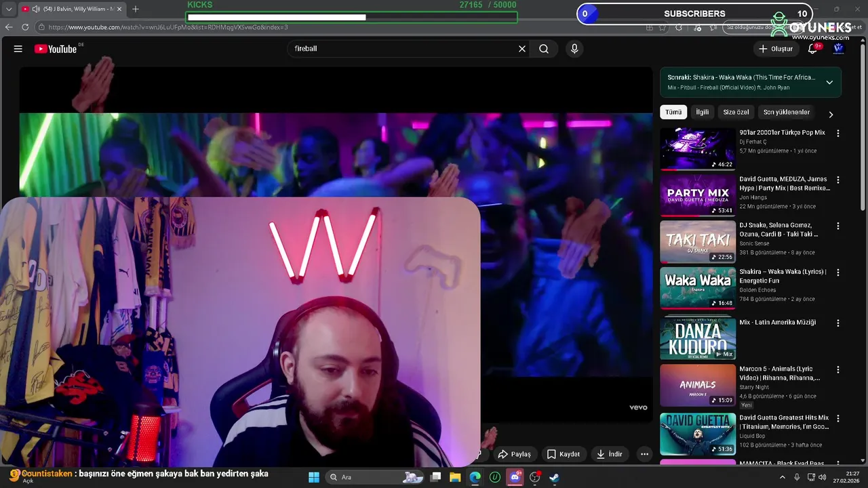868x488 pixels.
Task: Close the J Balvin YouTube tab
Action: pos(118,9)
